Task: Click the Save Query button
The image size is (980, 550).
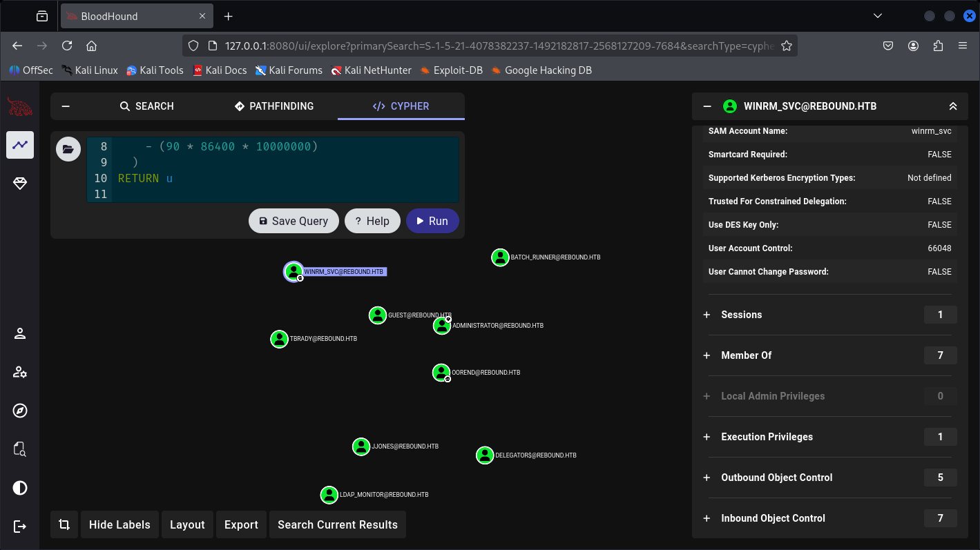Action: tap(294, 221)
